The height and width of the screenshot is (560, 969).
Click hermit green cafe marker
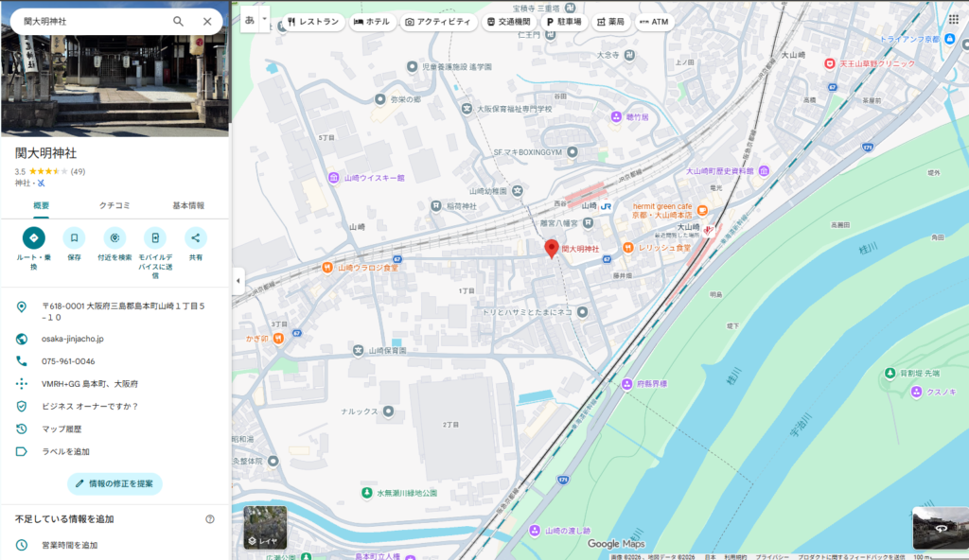[702, 210]
